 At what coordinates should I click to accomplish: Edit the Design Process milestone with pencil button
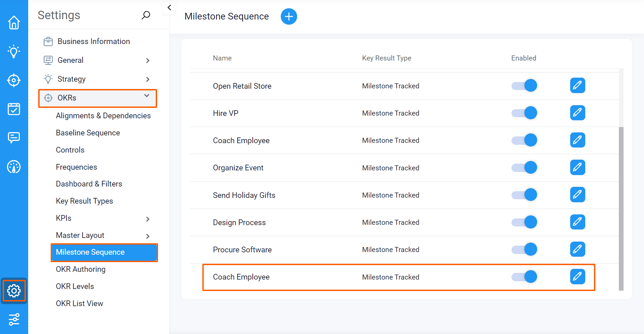coord(577,222)
